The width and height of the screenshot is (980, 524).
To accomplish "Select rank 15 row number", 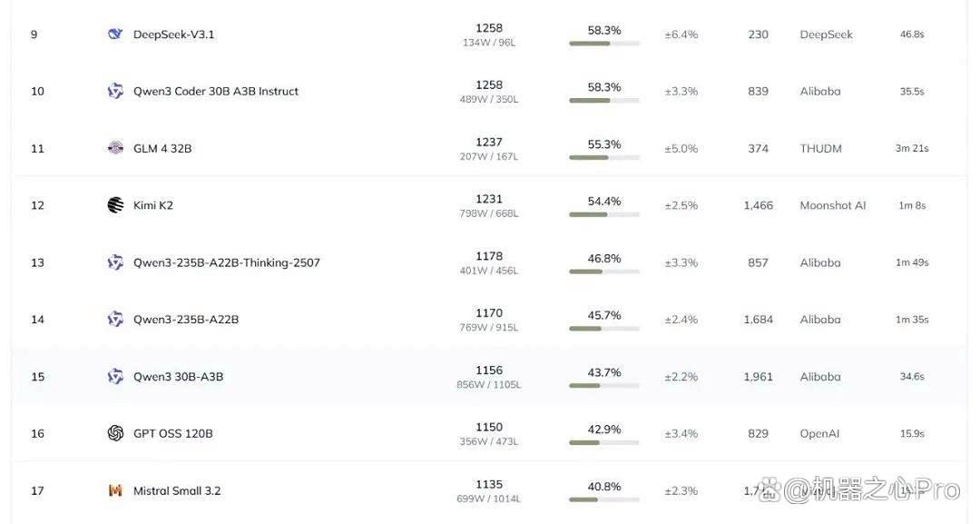I will [x=37, y=377].
